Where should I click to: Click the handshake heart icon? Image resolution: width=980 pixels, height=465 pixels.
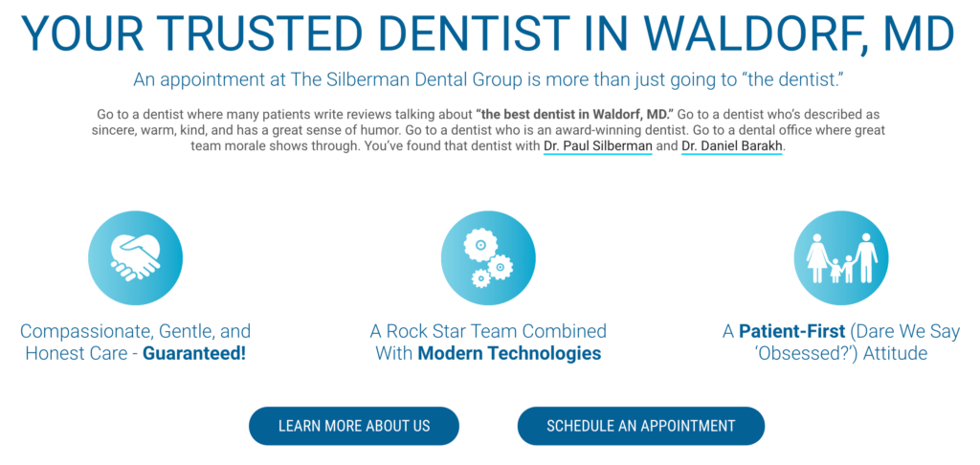[x=135, y=258]
